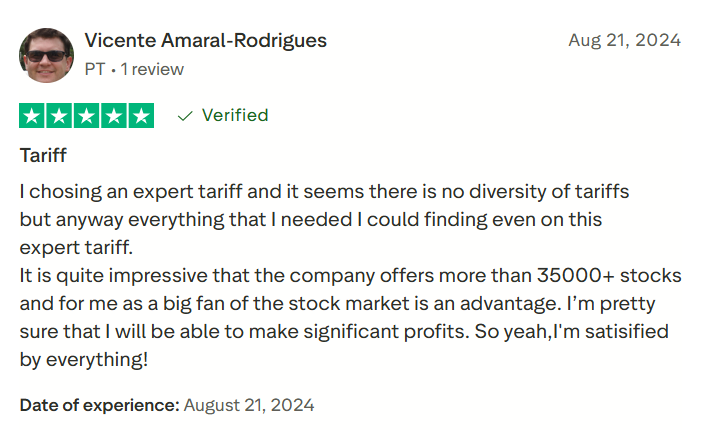This screenshot has height=430, width=724.
Task: Click the line starting 'I chosing an expert'
Action: click(324, 191)
